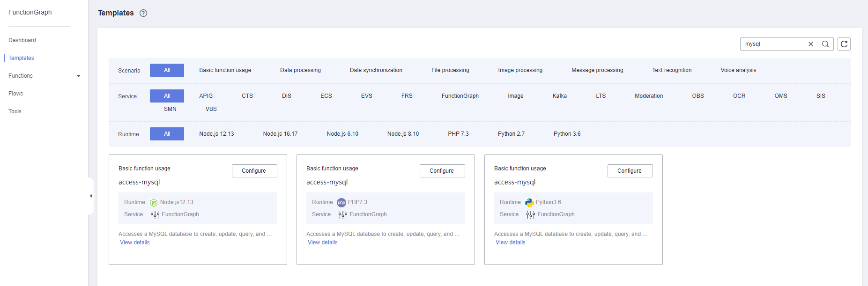Click the FunctionGraph title in sidebar
Viewport: 868px width, 286px height.
click(x=30, y=12)
